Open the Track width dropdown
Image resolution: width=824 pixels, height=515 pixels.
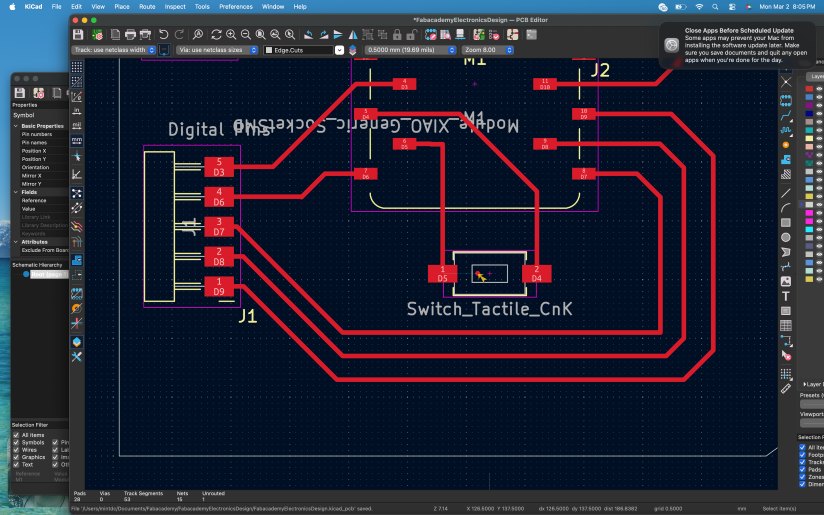click(115, 49)
